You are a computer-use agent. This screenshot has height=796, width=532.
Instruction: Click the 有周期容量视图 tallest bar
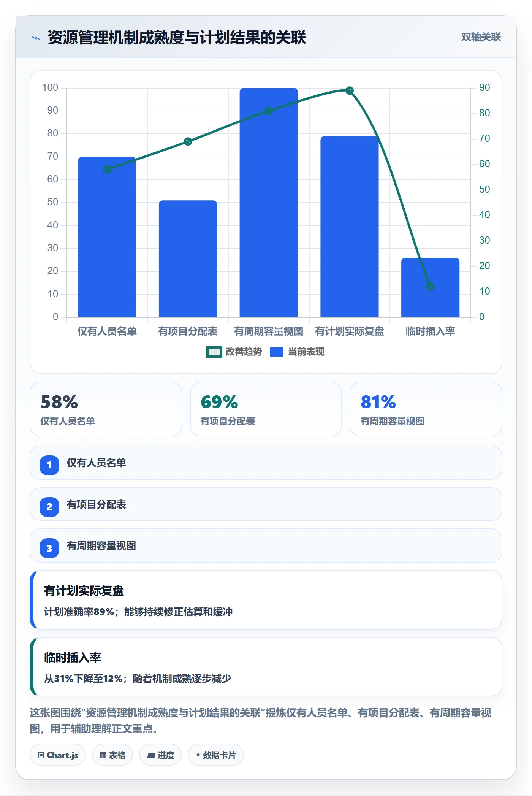click(x=269, y=203)
